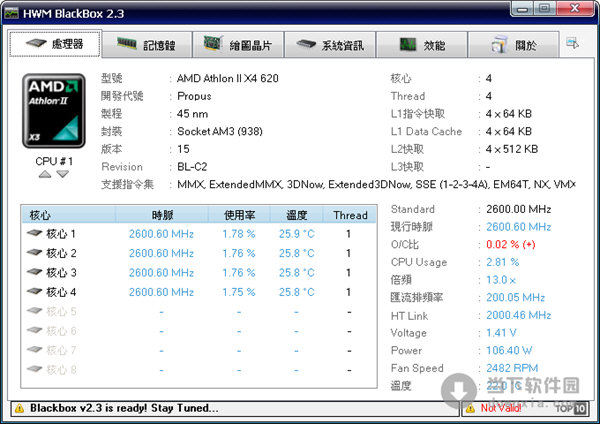Click the warning icon beside Not Valid!
The height and width of the screenshot is (424, 600).
coord(471,409)
